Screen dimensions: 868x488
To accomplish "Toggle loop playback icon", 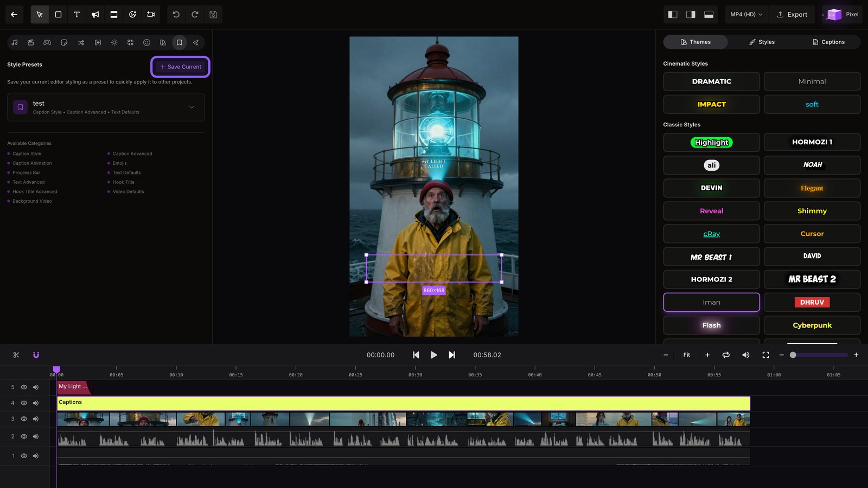I will coord(726,355).
